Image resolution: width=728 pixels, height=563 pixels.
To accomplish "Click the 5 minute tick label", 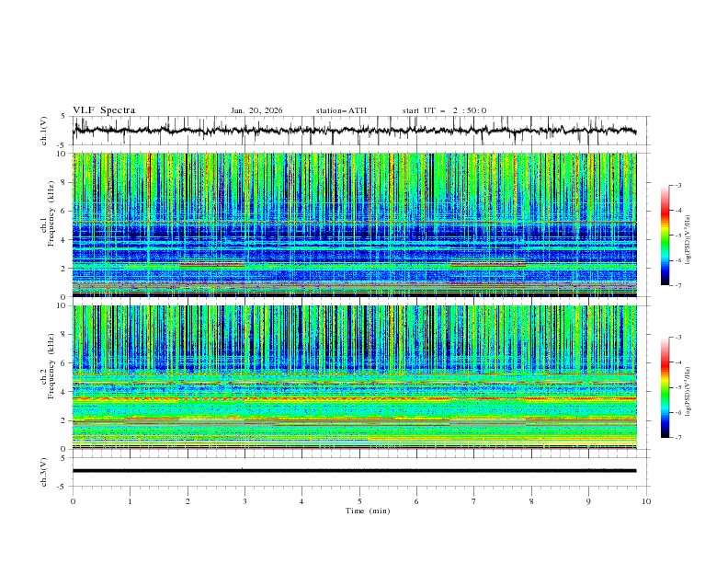I will point(359,500).
